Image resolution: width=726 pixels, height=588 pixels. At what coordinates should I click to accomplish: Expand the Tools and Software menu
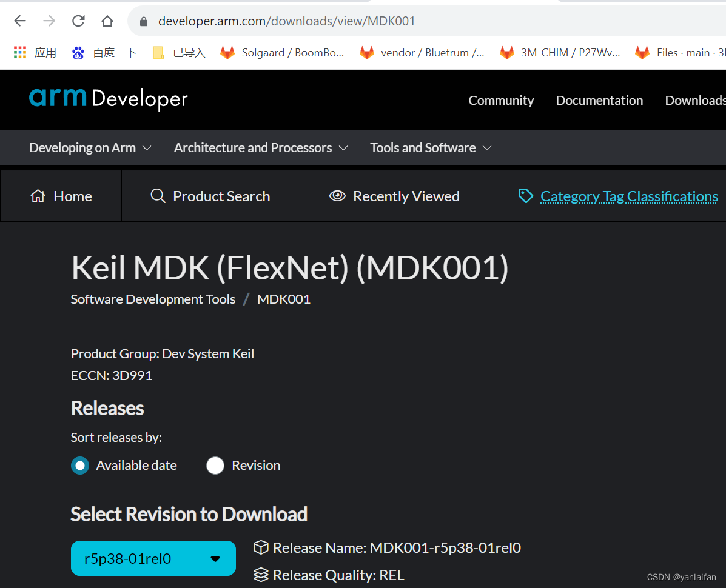click(431, 147)
